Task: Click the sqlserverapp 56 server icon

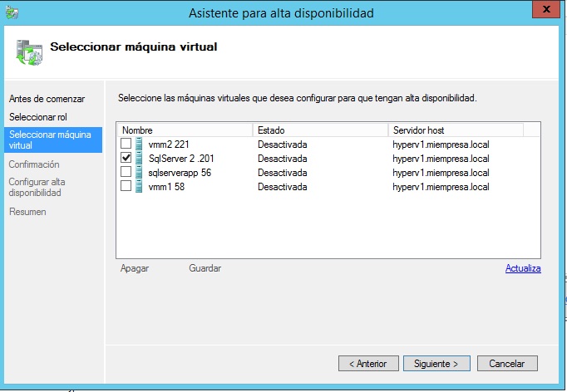Action: (140, 172)
